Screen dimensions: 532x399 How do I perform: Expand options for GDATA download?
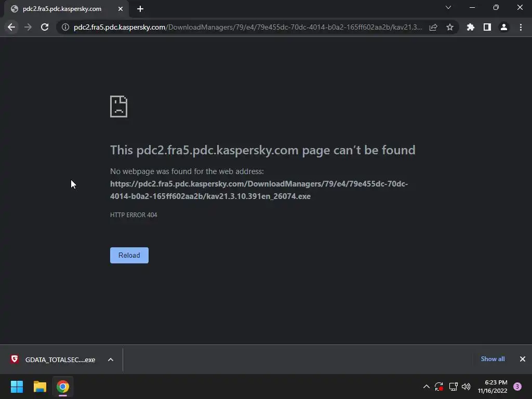click(x=111, y=360)
